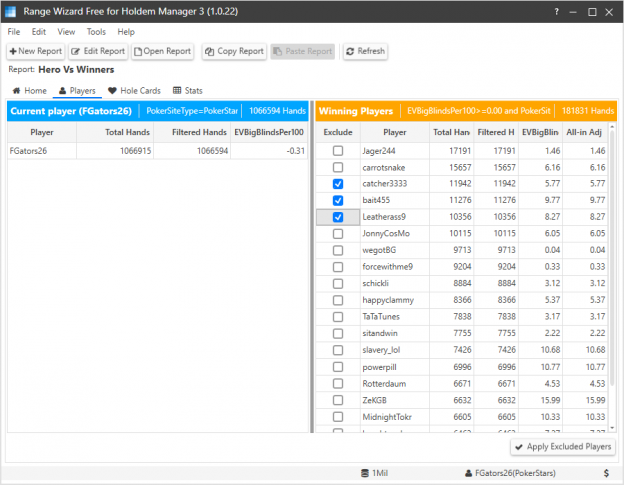Check exclude box for forcewithme9
The image size is (624, 485).
(338, 267)
